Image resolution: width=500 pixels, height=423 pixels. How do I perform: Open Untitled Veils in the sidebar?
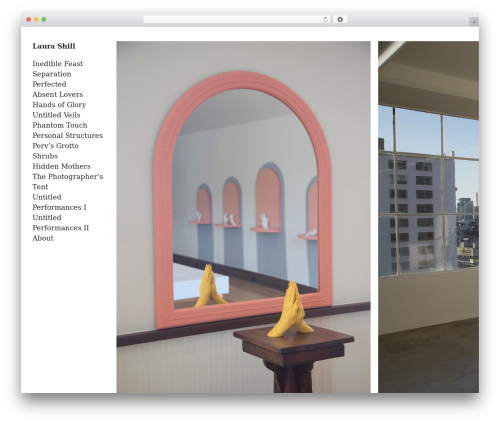56,115
